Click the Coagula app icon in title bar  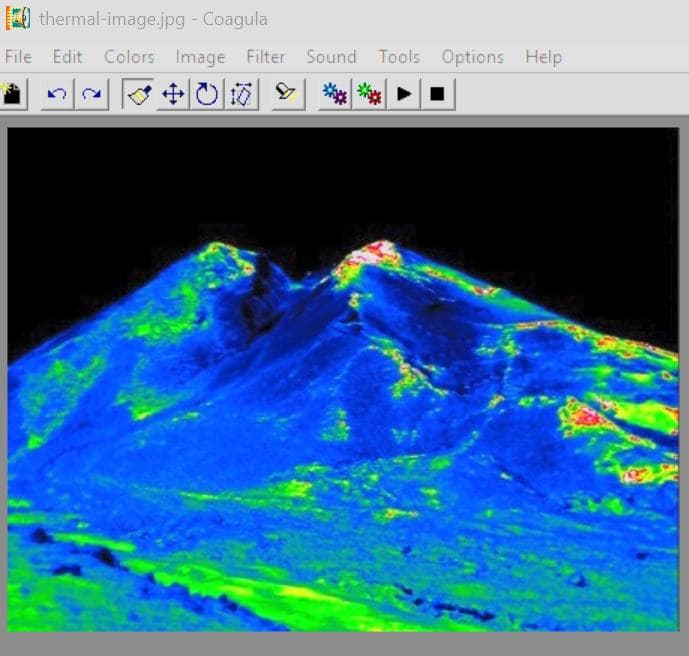click(18, 18)
